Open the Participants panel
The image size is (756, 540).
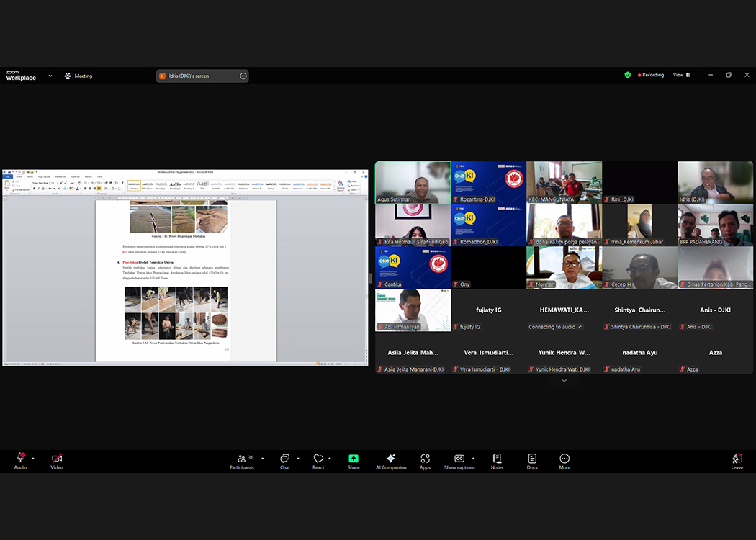pyautogui.click(x=242, y=461)
